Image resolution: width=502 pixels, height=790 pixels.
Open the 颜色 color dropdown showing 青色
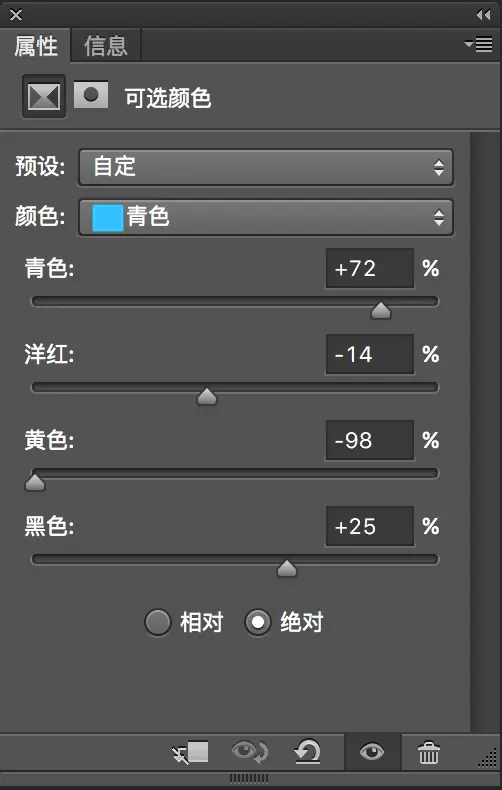point(266,217)
